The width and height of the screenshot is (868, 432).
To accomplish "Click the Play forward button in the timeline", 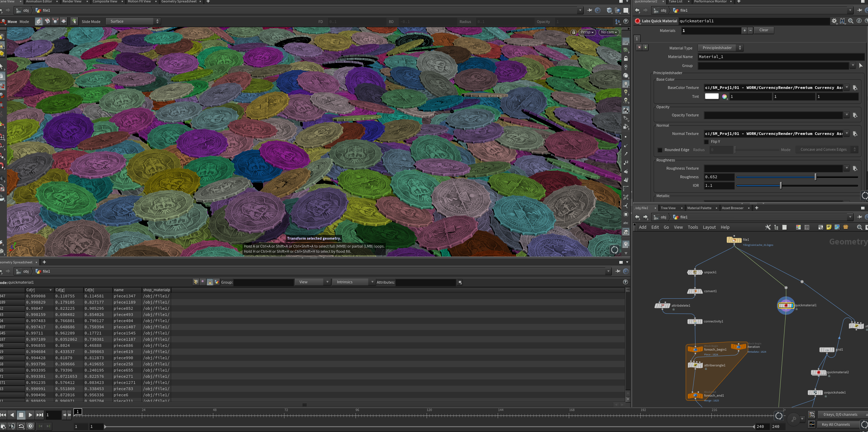I will point(30,415).
